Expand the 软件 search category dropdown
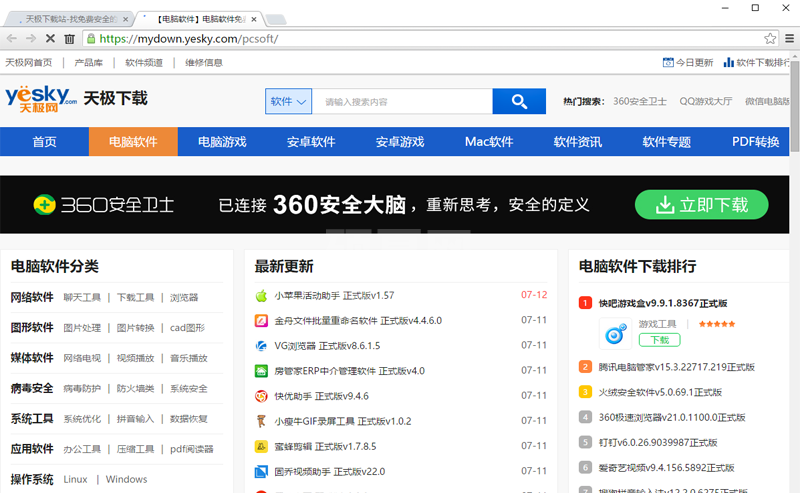 tap(288, 101)
